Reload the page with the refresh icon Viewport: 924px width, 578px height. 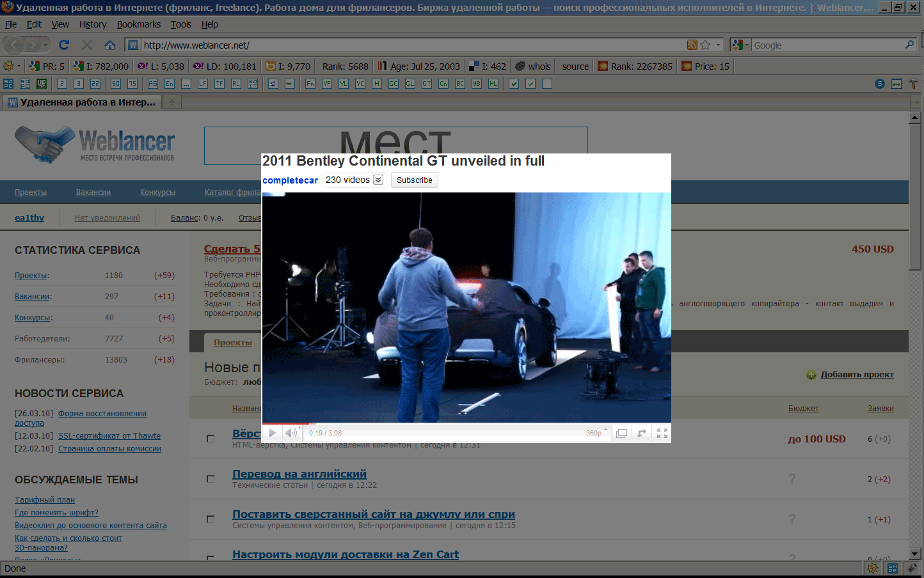click(x=63, y=45)
